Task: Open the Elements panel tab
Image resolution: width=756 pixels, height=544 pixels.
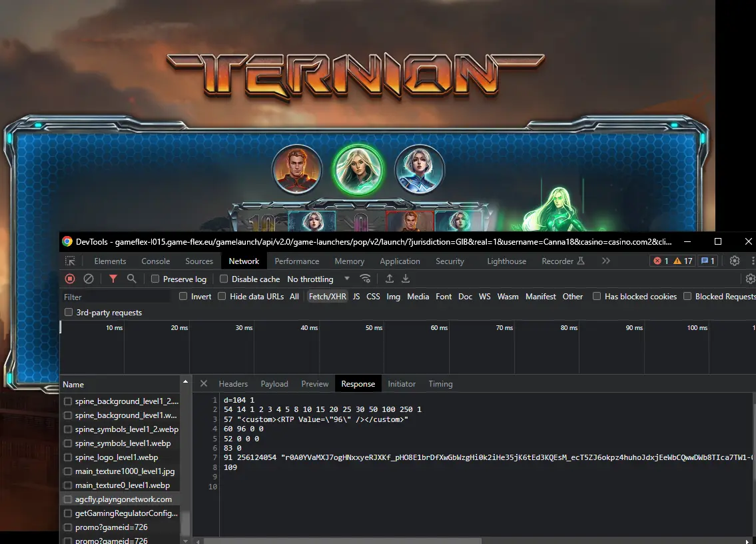Action: click(110, 261)
